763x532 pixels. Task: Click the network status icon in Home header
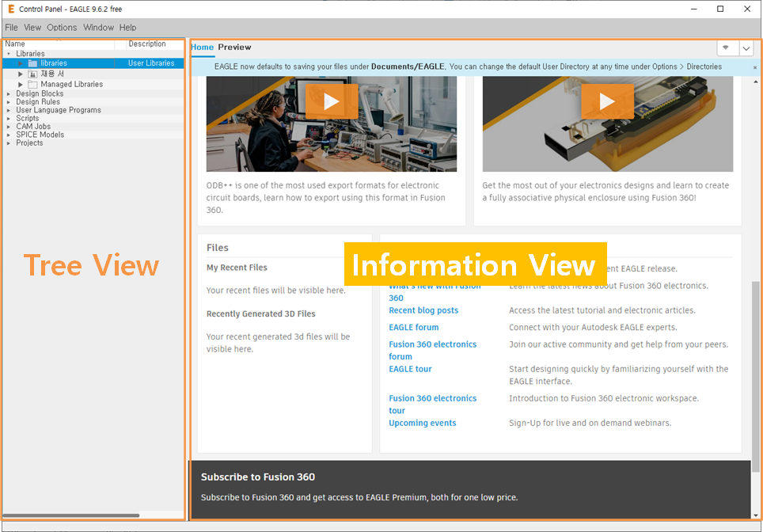pyautogui.click(x=726, y=47)
